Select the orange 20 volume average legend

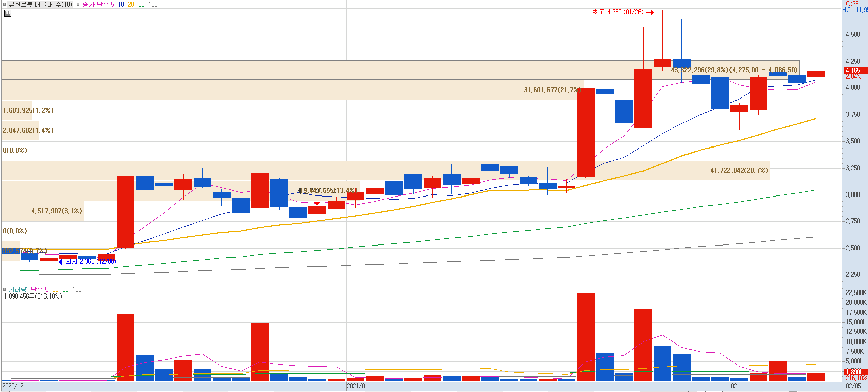point(55,289)
